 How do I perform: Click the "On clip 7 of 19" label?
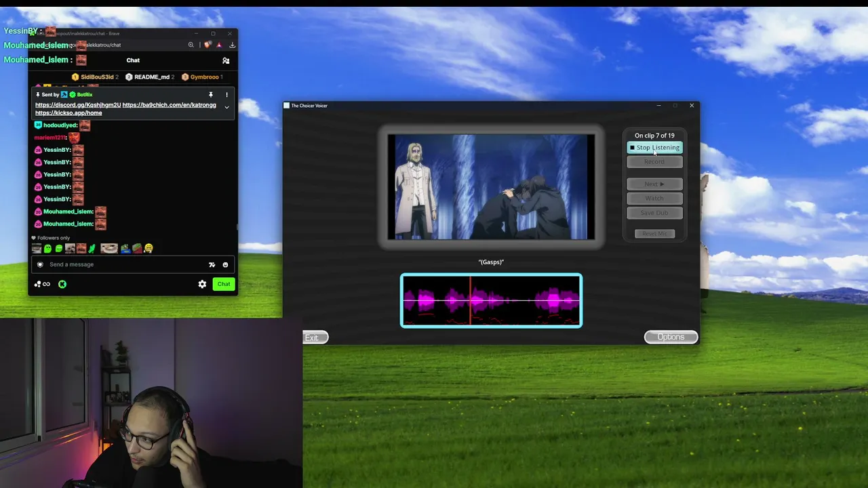click(654, 136)
